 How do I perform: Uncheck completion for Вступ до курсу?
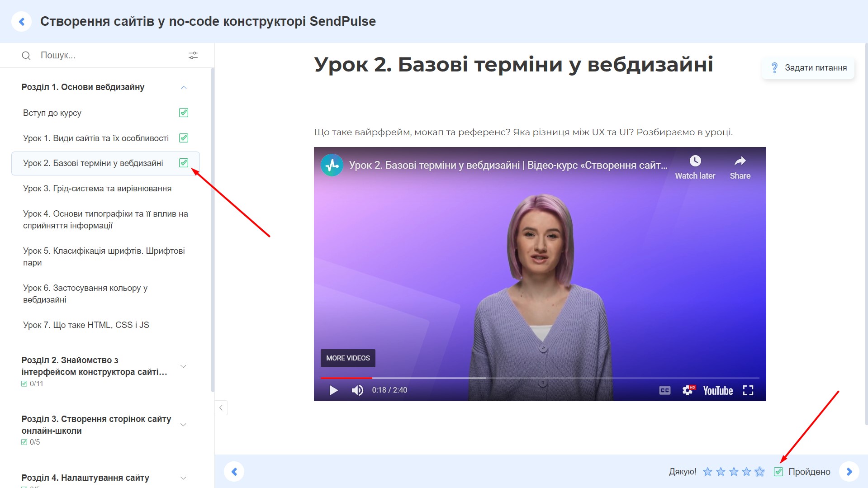tap(184, 113)
